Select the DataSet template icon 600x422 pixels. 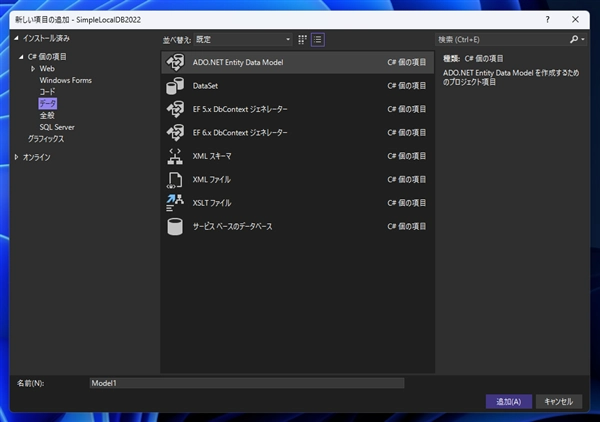(175, 86)
